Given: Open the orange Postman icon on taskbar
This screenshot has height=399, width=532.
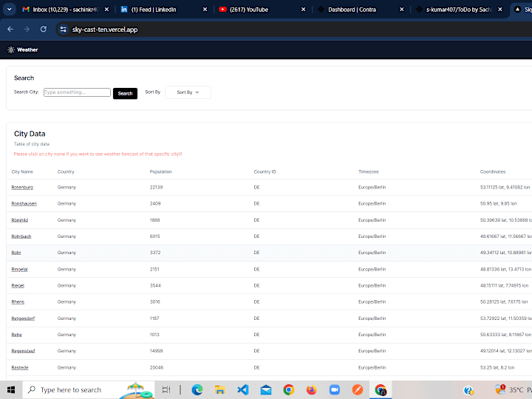Looking at the screenshot, I should 358,390.
